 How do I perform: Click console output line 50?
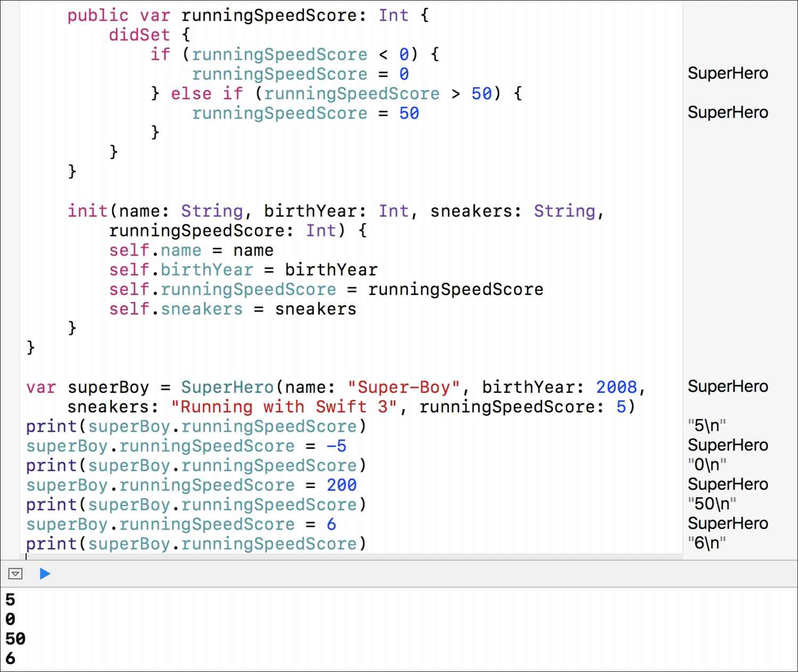[x=15, y=639]
